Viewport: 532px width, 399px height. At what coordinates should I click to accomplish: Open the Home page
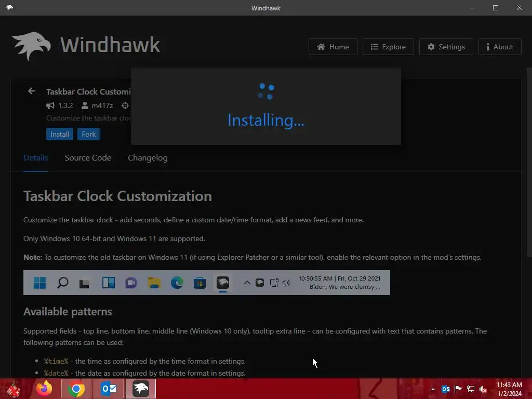(333, 47)
